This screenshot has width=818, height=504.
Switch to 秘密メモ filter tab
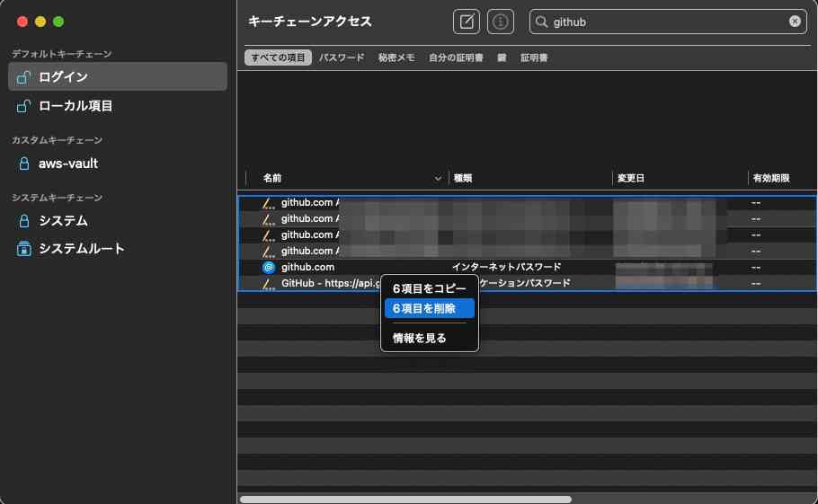[396, 57]
